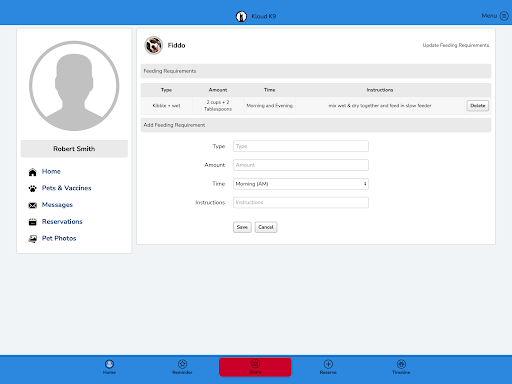The height and width of the screenshot is (384, 512).
Task: Open Pet Photos sidebar link
Action: pos(59,238)
